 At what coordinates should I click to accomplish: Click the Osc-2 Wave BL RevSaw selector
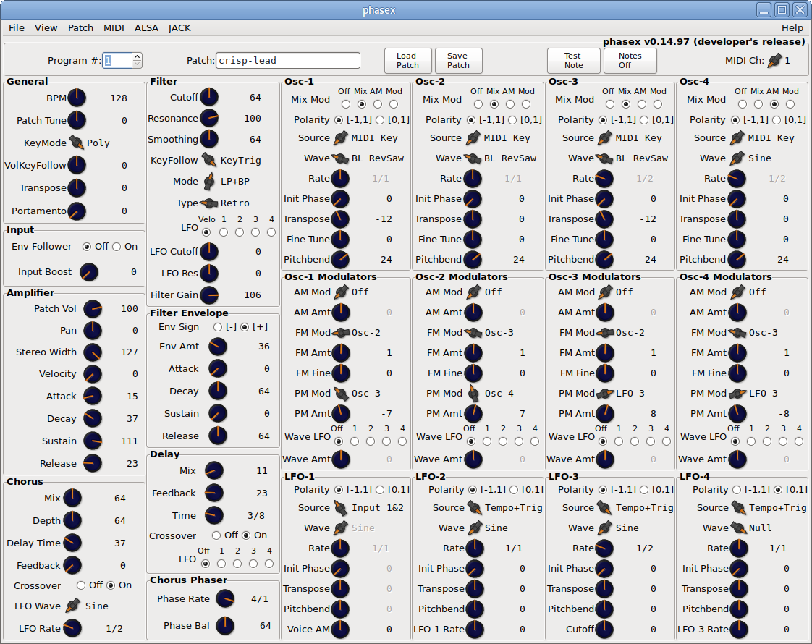[473, 158]
